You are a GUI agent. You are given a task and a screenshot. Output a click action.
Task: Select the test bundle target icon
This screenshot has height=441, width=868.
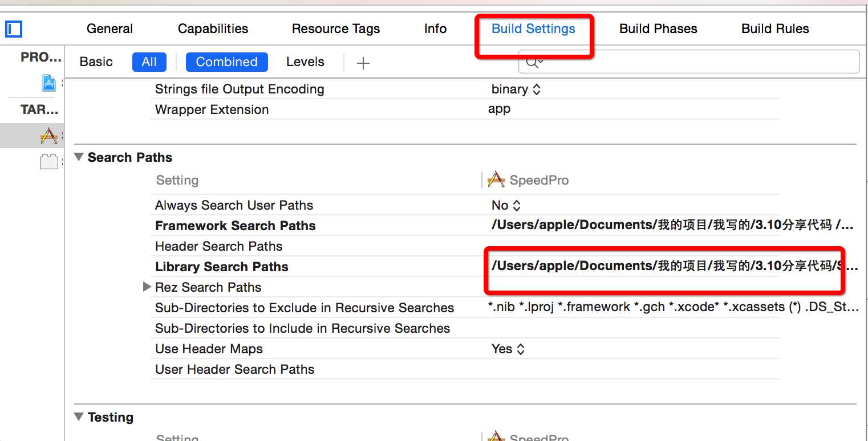click(x=49, y=162)
